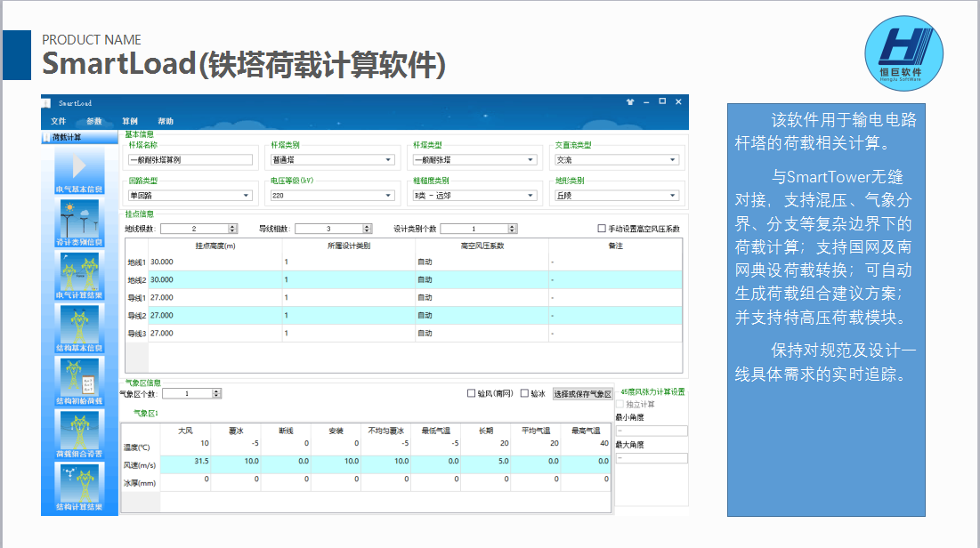Click the skin (shirt) icon in title bar
This screenshot has height=548, width=980.
pos(630,101)
